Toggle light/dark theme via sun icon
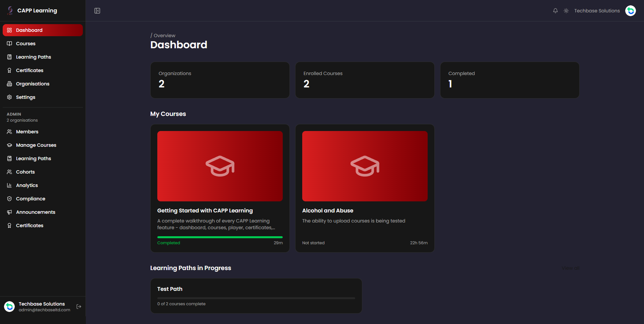This screenshot has width=644, height=324. (566, 11)
